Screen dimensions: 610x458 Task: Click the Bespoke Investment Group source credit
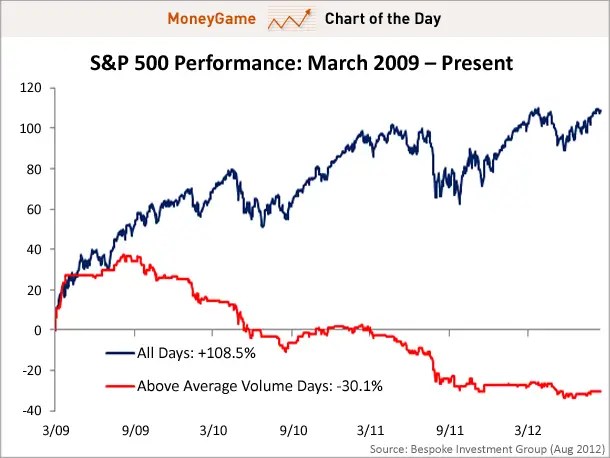coord(487,449)
